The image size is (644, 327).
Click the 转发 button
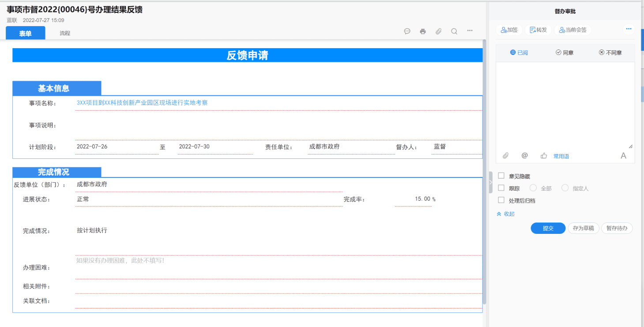(x=538, y=30)
